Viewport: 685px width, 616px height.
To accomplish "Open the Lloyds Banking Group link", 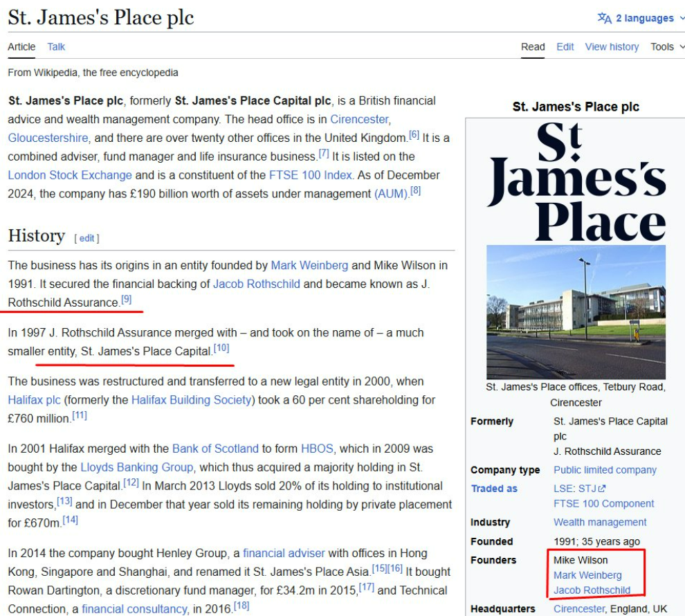I will 136,467.
